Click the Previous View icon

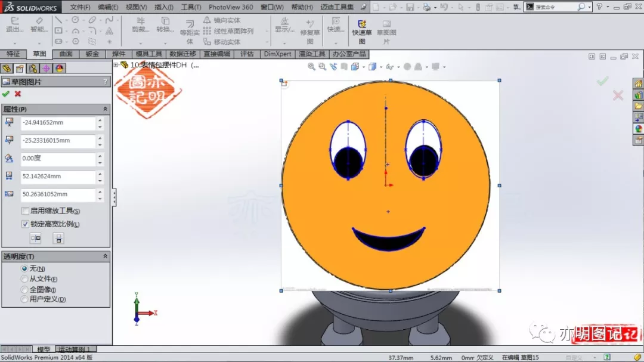click(x=333, y=67)
